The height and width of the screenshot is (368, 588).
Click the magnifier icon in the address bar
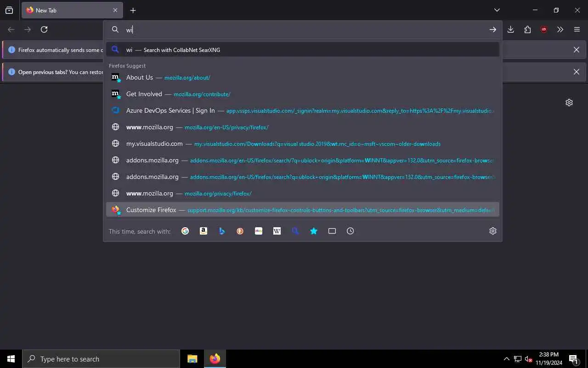[115, 29]
